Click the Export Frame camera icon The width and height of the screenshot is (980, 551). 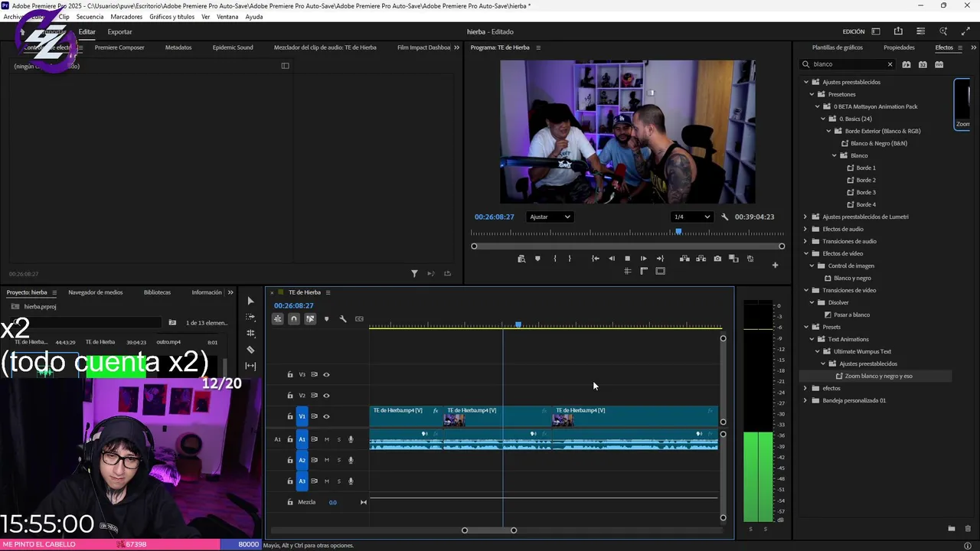tap(717, 259)
